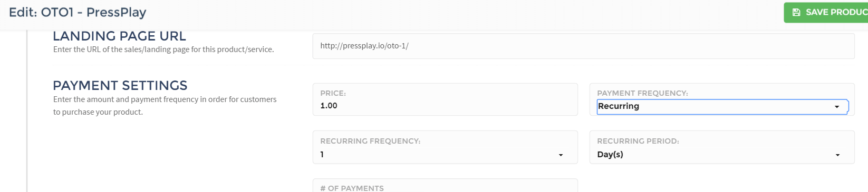Click the PRICE label above the amount
The height and width of the screenshot is (192, 868).
point(333,93)
